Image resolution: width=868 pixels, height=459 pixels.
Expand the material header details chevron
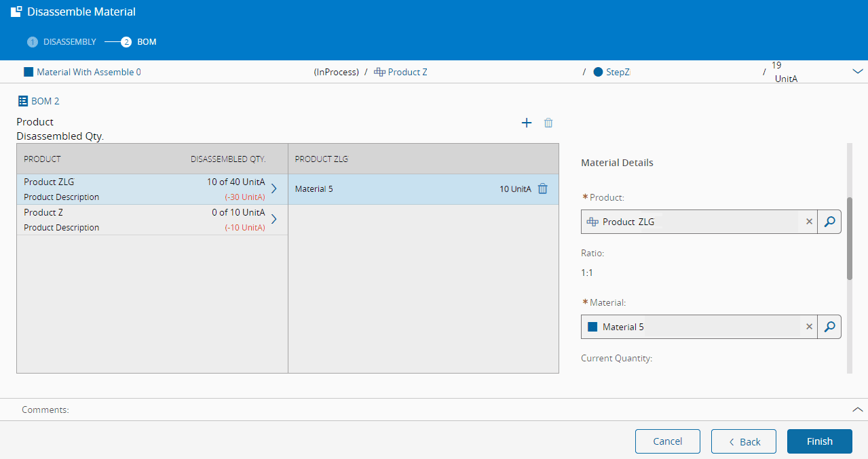tap(857, 72)
